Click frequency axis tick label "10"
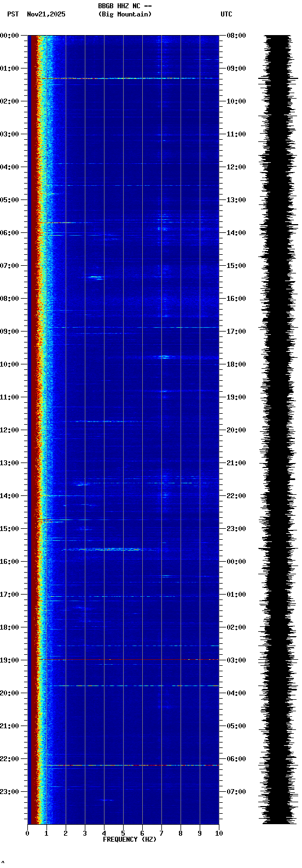Viewport: 302px width, 868px height. pos(219,834)
